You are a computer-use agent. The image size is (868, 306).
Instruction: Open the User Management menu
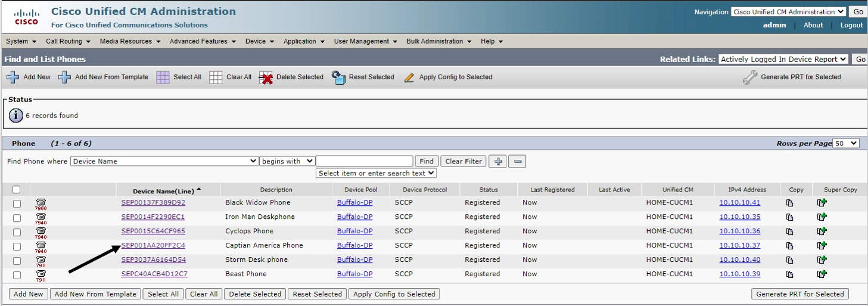pos(365,41)
